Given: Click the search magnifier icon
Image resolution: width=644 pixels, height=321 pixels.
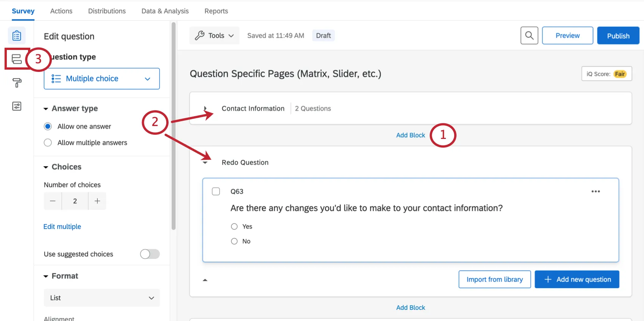Looking at the screenshot, I should point(529,36).
